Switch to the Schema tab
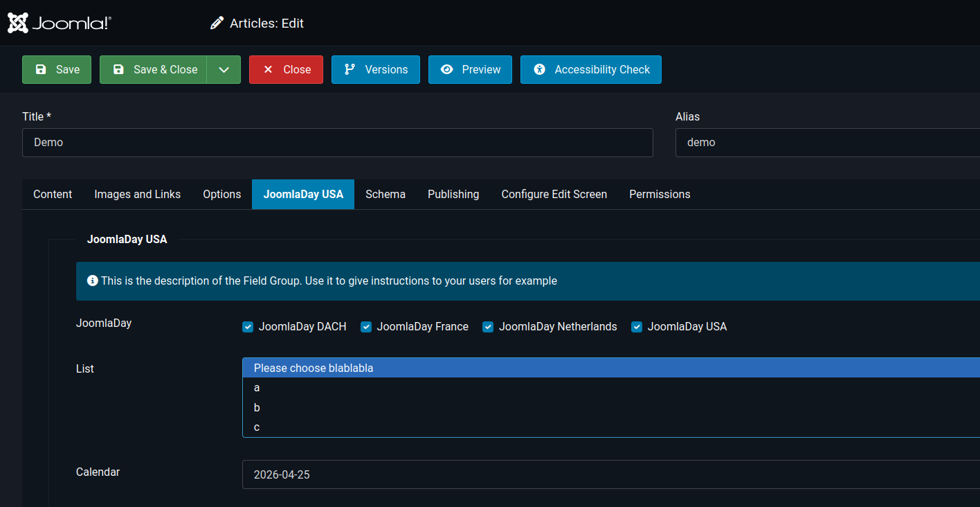 [x=385, y=195]
